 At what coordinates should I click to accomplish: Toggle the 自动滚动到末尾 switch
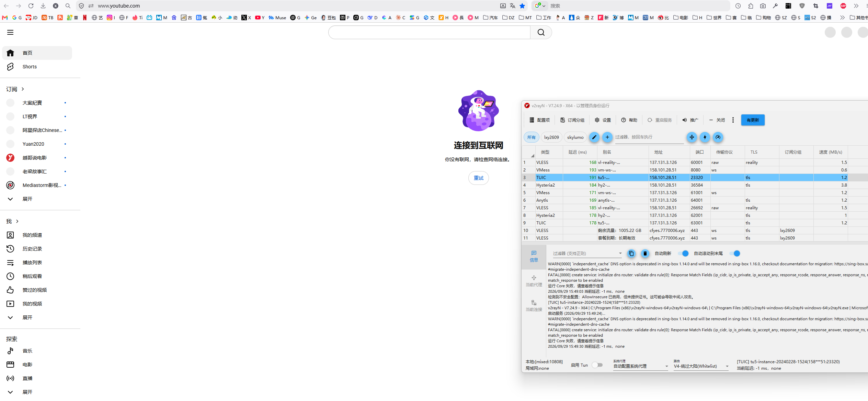point(735,254)
